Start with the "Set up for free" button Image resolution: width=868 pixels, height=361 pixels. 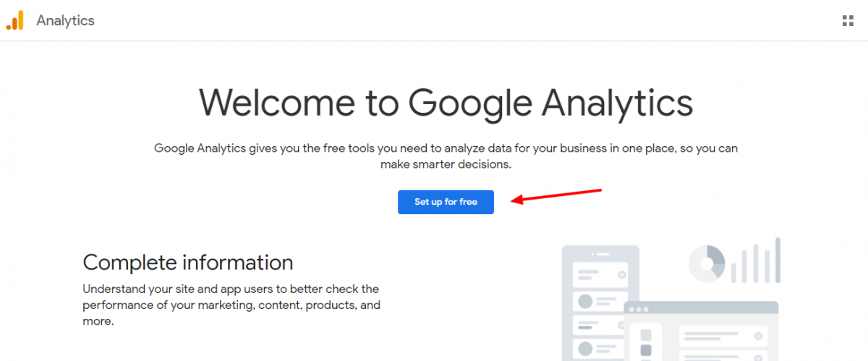(x=446, y=202)
